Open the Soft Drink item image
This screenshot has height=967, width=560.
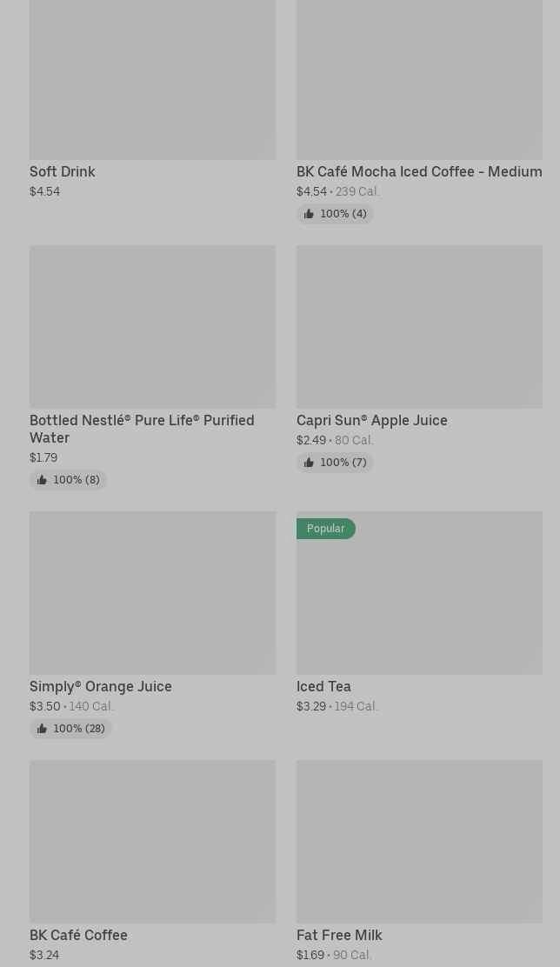pos(152,78)
